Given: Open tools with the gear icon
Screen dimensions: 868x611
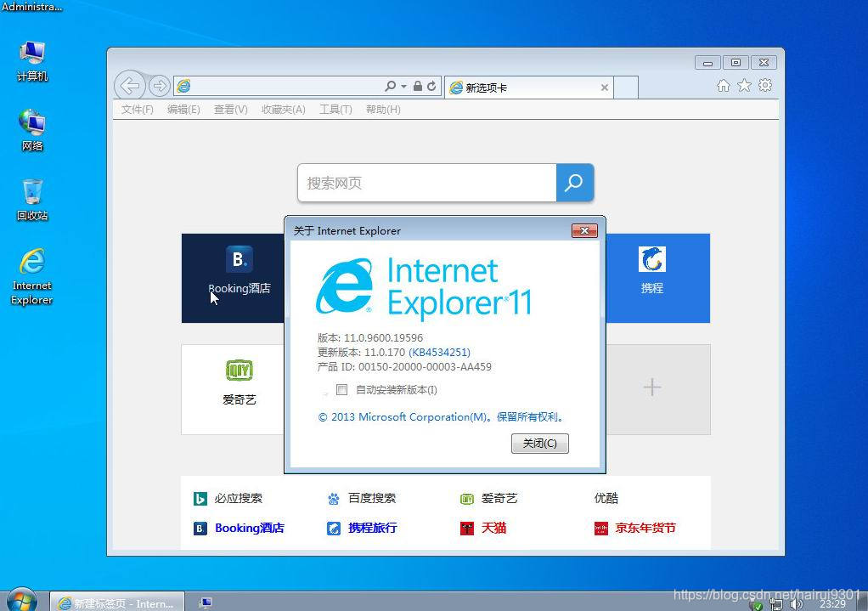Looking at the screenshot, I should click(765, 85).
